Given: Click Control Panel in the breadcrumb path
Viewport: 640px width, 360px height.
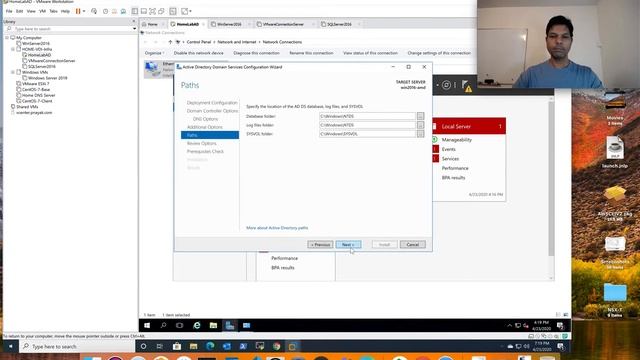Looking at the screenshot, I should [x=199, y=42].
